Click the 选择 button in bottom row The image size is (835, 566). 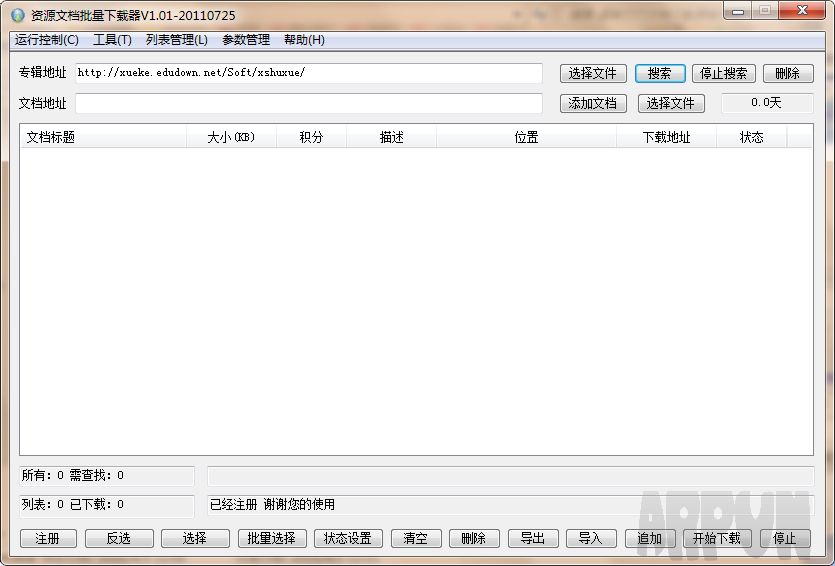(195, 538)
